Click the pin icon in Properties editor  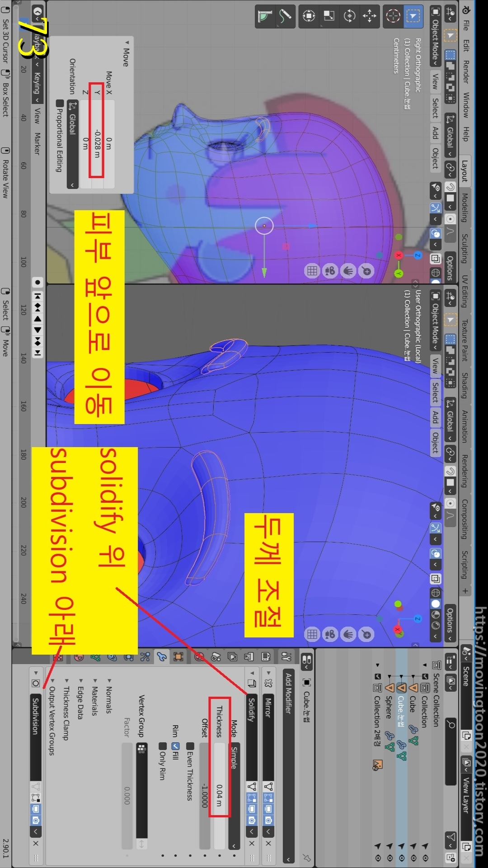(307, 857)
